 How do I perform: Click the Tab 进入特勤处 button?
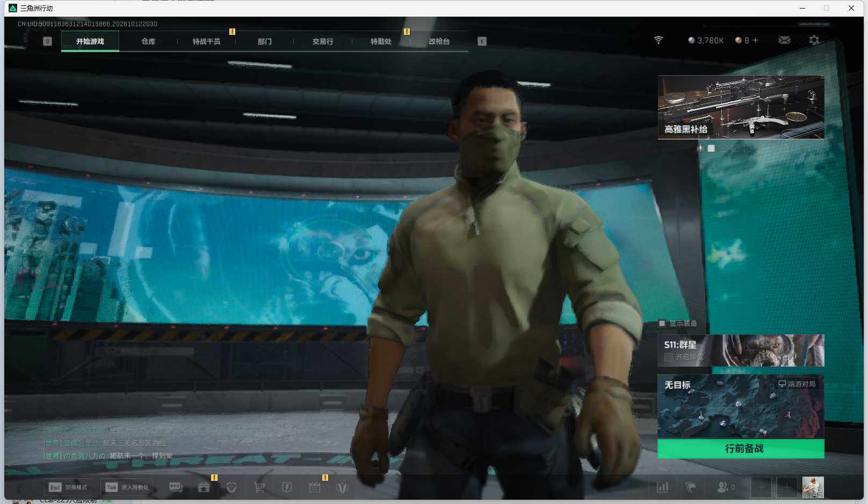[x=127, y=487]
